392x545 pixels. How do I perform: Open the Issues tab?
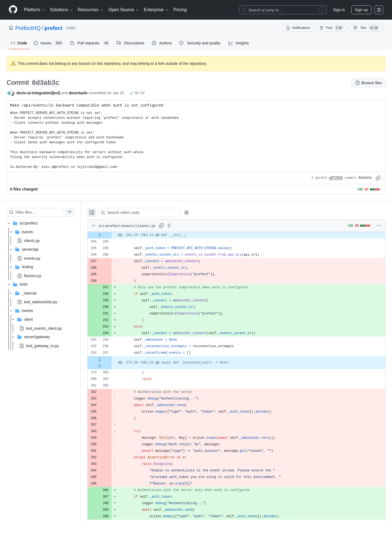(x=48, y=43)
